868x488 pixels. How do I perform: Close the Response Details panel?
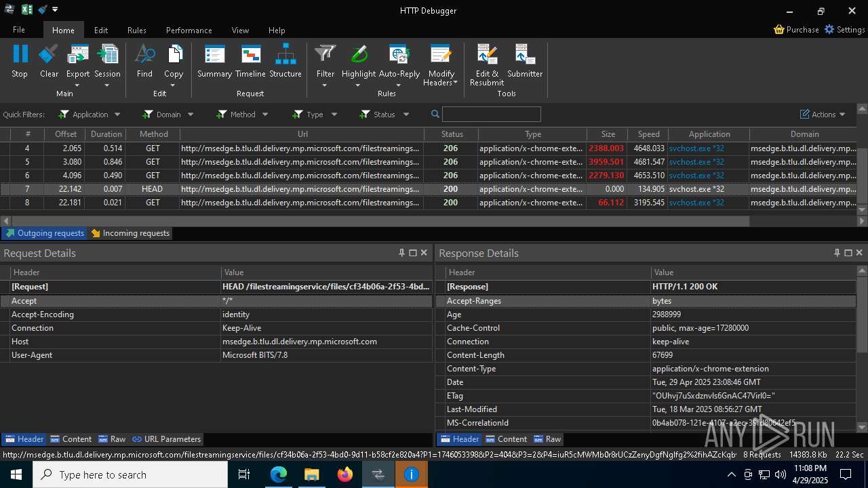coord(859,253)
